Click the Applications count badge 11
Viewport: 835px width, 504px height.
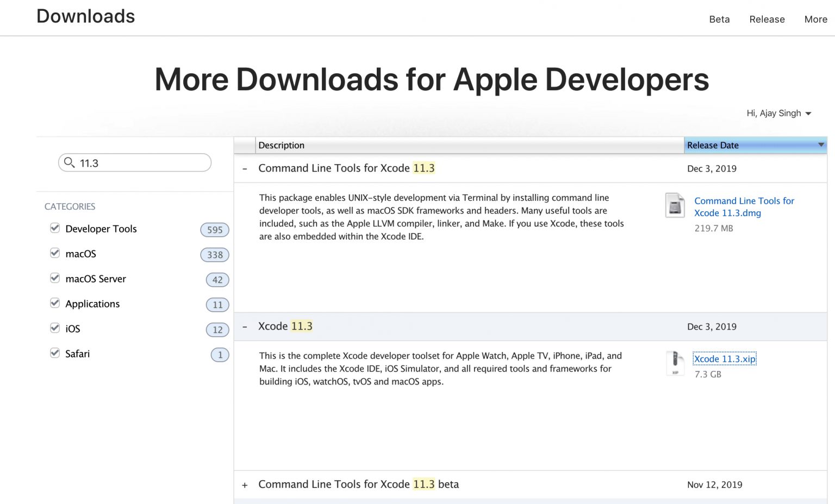(x=217, y=305)
